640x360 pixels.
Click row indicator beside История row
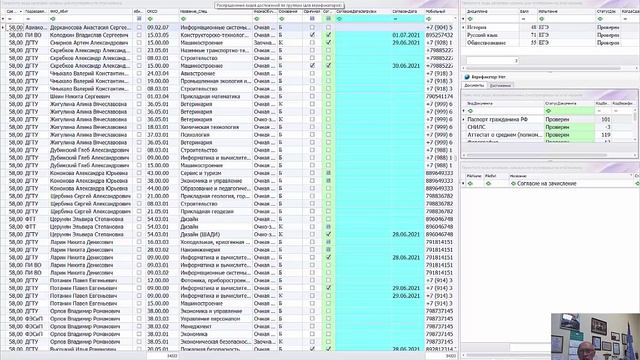(x=463, y=27)
